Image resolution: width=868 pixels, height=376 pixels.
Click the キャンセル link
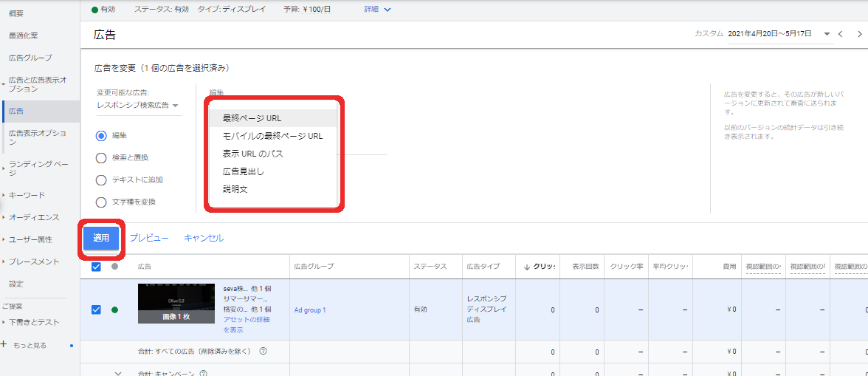click(204, 238)
